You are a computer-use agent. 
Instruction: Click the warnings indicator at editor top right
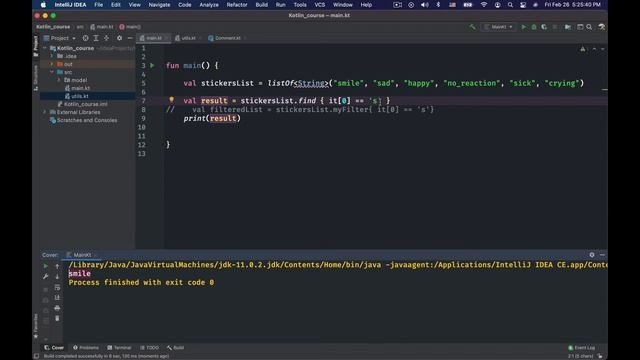pos(583,49)
